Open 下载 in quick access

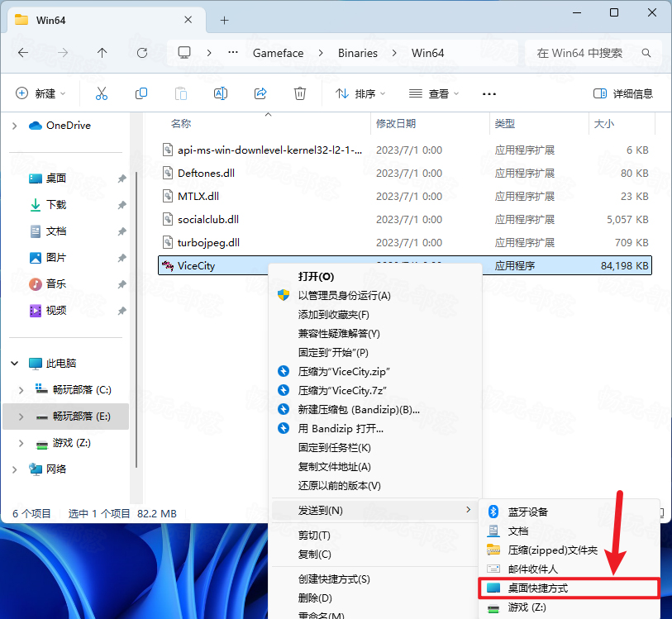tap(48, 205)
